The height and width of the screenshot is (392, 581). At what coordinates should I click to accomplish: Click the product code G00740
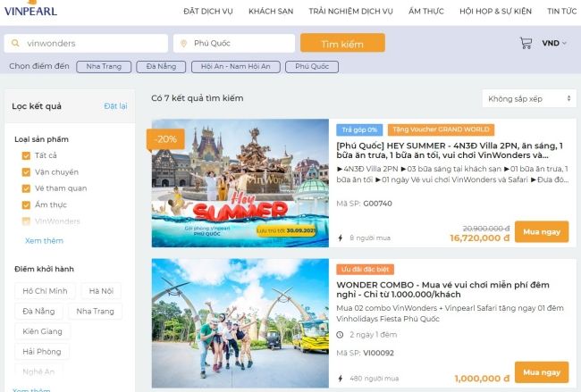point(377,204)
